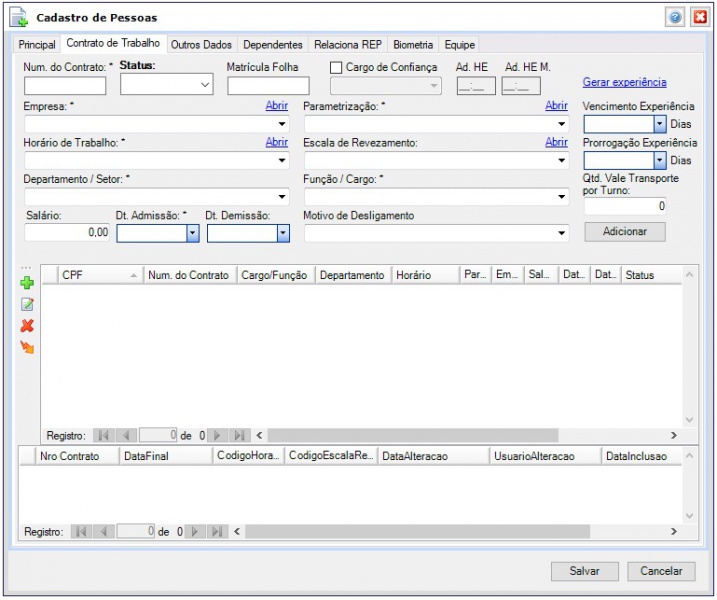The image size is (717, 600).
Task: Sort grid by the CPF column header
Action: click(95, 275)
